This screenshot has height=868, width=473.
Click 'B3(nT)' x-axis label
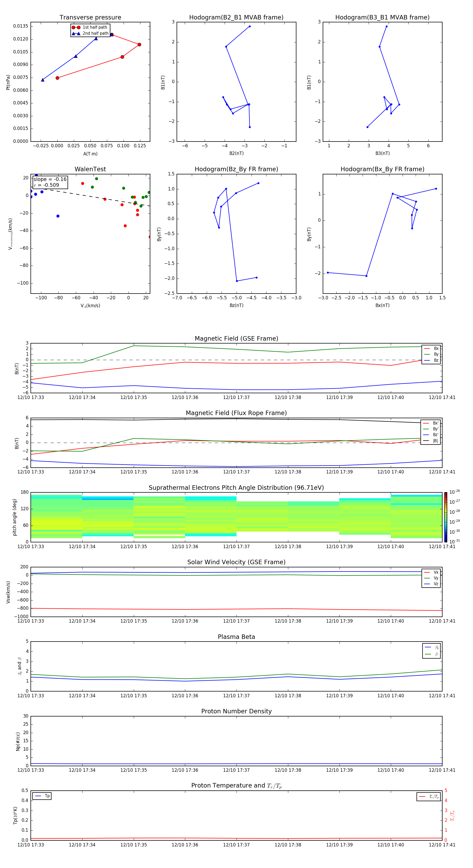tap(382, 153)
